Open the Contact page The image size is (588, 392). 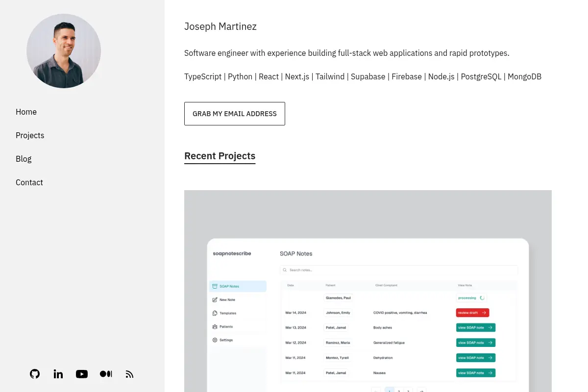click(x=29, y=182)
